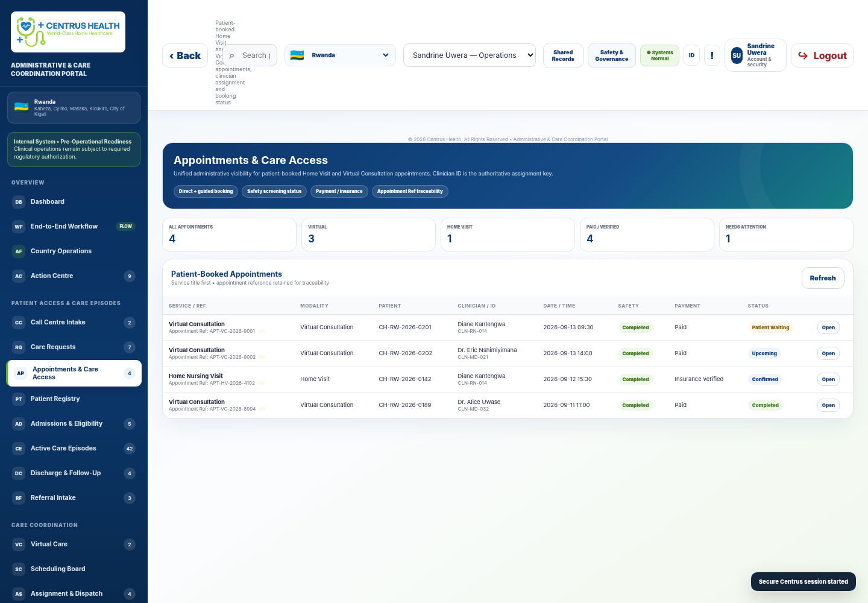Click the Systems Normal status pill
Screen dimensions: 868x603
[x=659, y=55]
